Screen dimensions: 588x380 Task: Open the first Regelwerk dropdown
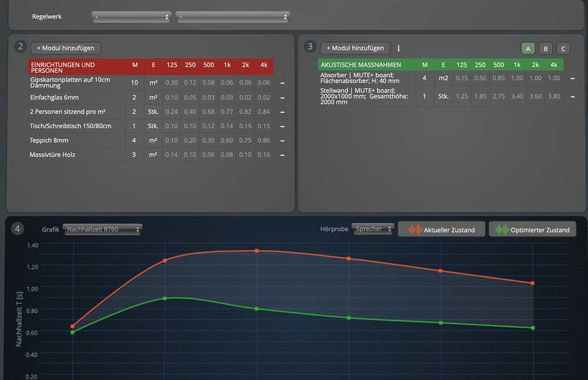pos(132,17)
